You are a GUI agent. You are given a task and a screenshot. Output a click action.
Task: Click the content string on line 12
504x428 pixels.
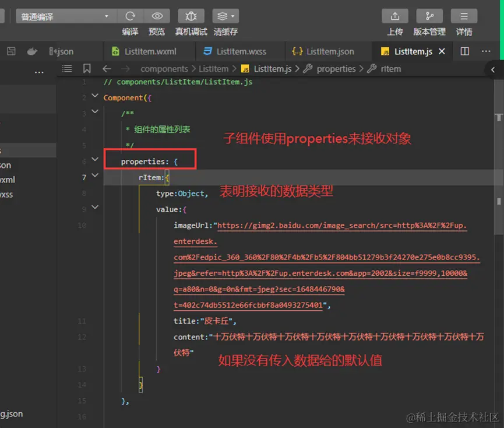(329, 345)
